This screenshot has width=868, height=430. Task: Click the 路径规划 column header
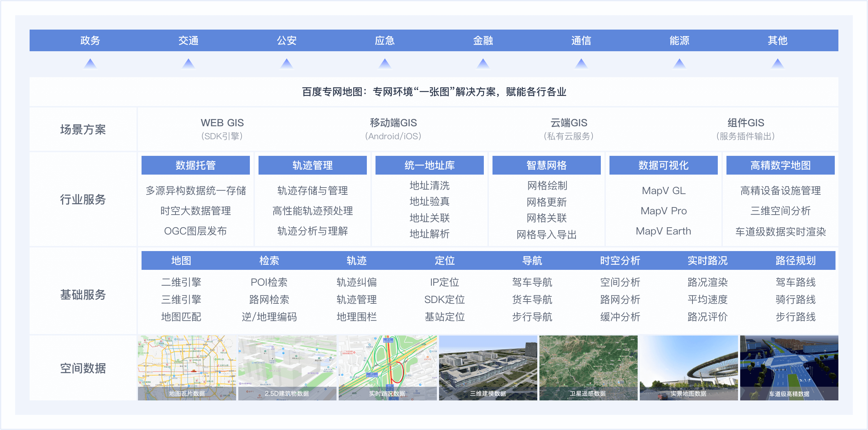795,260
